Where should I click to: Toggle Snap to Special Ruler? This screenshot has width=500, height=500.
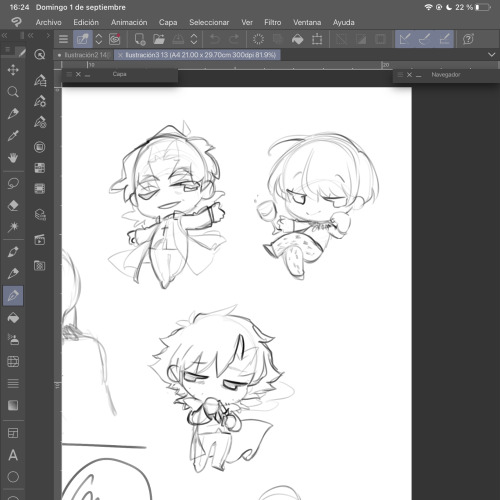(x=424, y=39)
